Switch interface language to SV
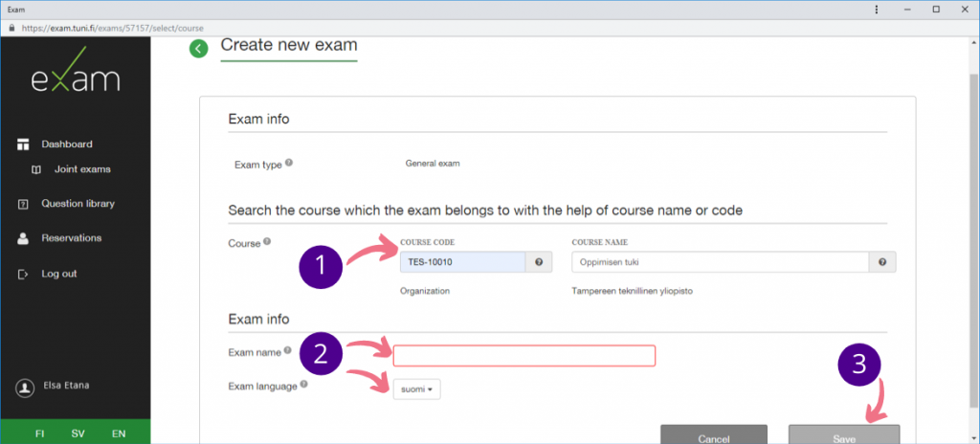This screenshot has width=980, height=444. click(x=78, y=433)
